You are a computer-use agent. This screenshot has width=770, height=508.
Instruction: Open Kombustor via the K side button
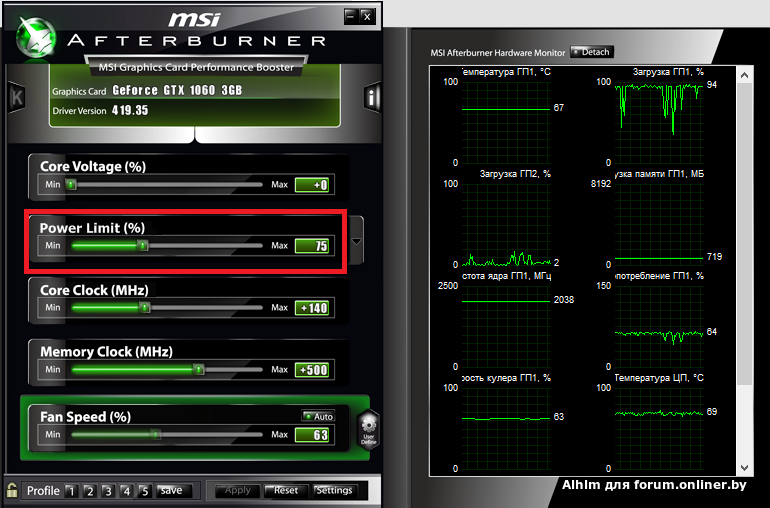click(16, 97)
